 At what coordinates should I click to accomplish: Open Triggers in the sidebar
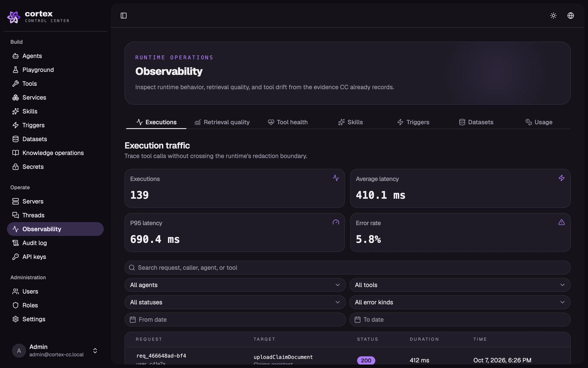[55, 125]
